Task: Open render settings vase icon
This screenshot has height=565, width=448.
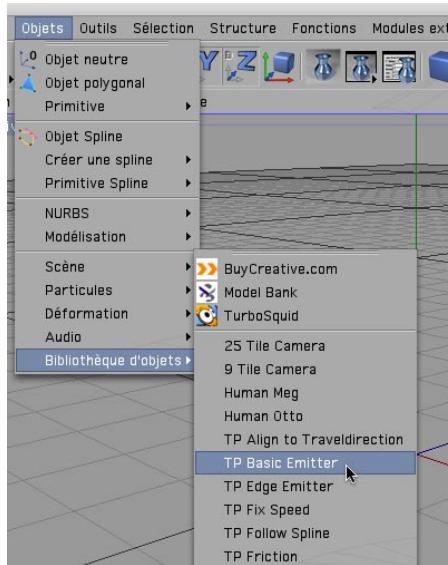Action: 400,67
